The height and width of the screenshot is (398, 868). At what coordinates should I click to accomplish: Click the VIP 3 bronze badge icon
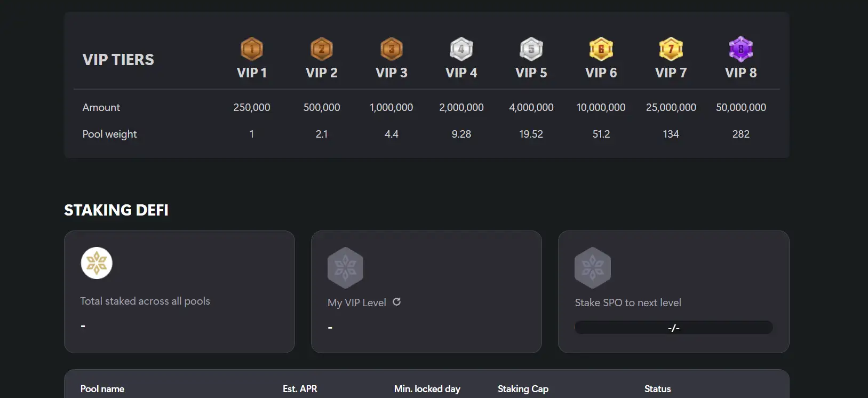[392, 49]
